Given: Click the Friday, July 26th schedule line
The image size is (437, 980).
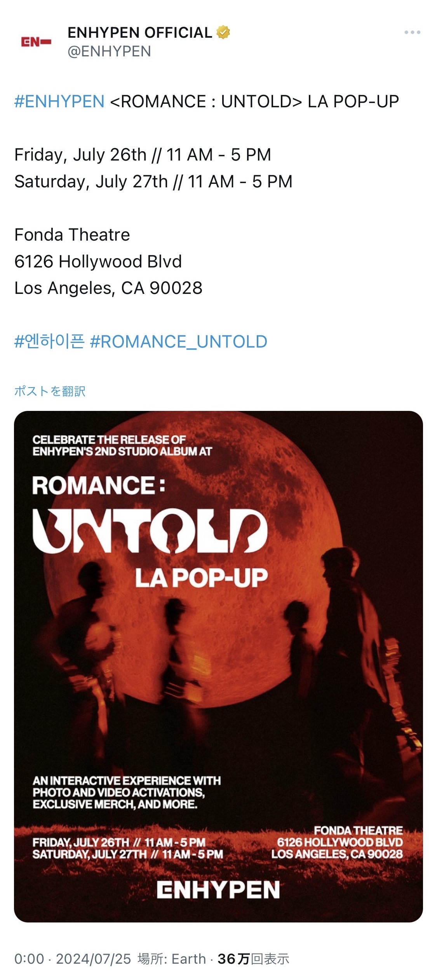Looking at the screenshot, I should click(x=143, y=155).
